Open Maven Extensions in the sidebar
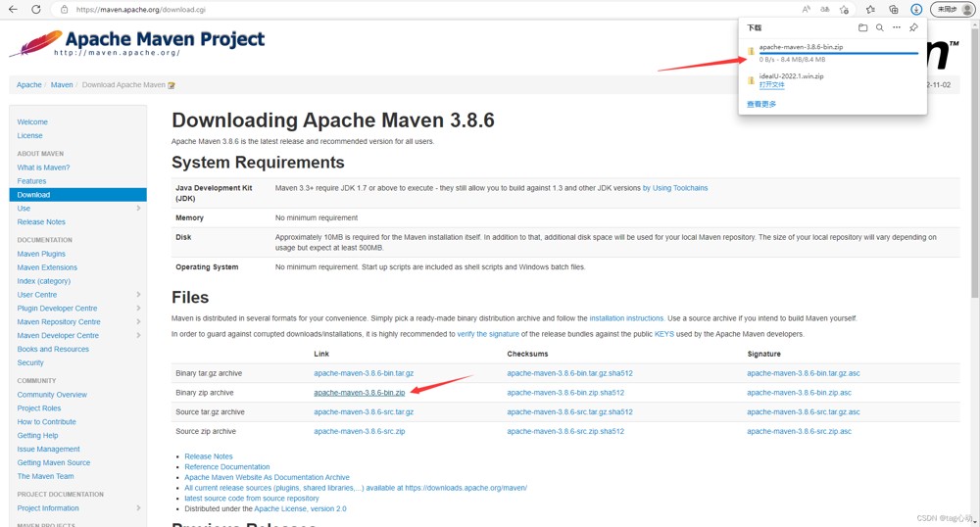The image size is (980, 527). [47, 267]
